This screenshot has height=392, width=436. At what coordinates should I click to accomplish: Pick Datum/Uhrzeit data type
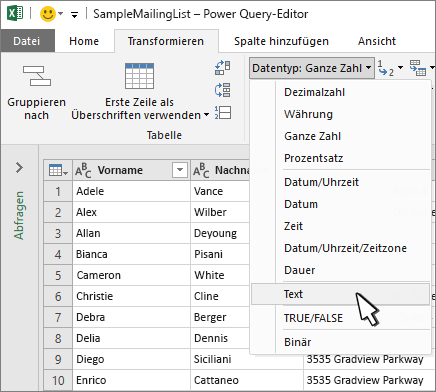pos(321,182)
